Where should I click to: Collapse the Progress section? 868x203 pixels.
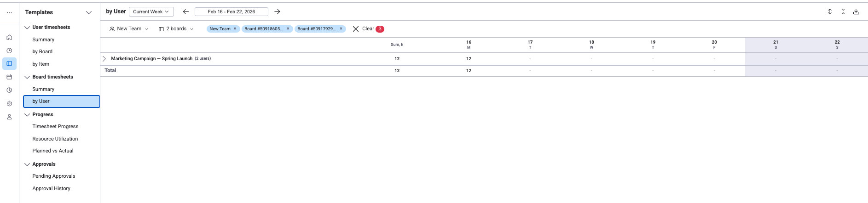[27, 115]
